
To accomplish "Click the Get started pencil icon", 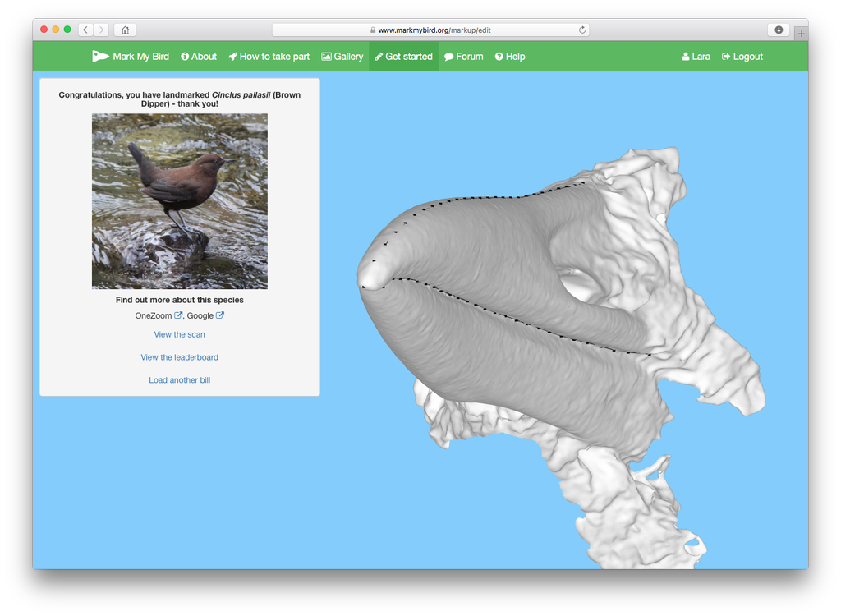I will 379,57.
